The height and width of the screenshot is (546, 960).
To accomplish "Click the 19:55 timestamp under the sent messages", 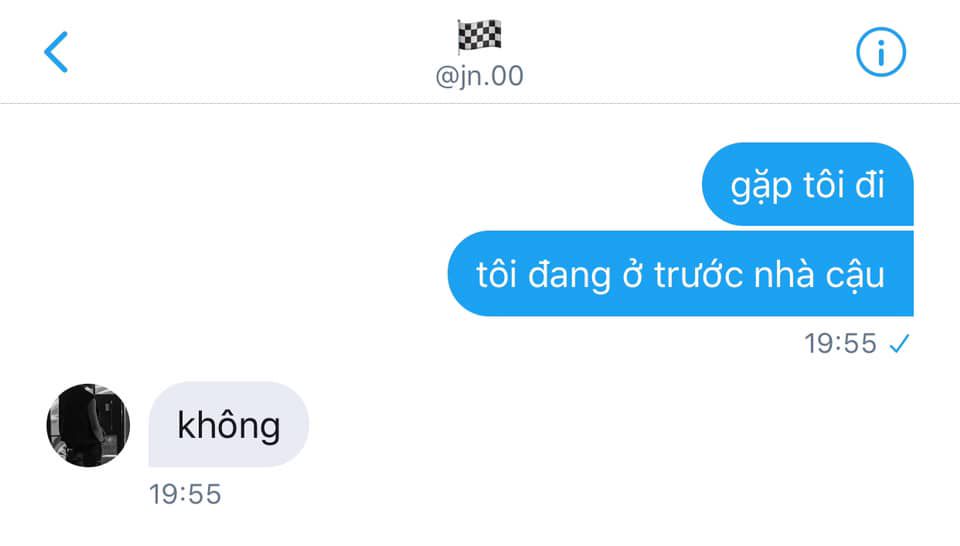I will [840, 343].
